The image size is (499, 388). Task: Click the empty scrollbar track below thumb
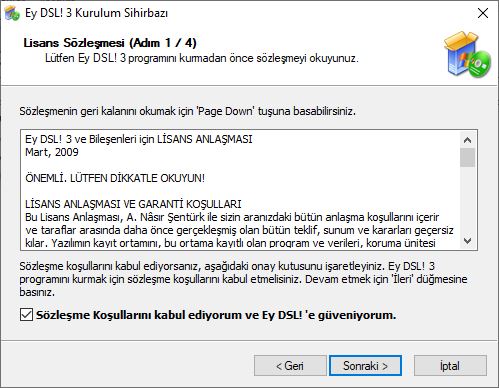click(x=467, y=199)
